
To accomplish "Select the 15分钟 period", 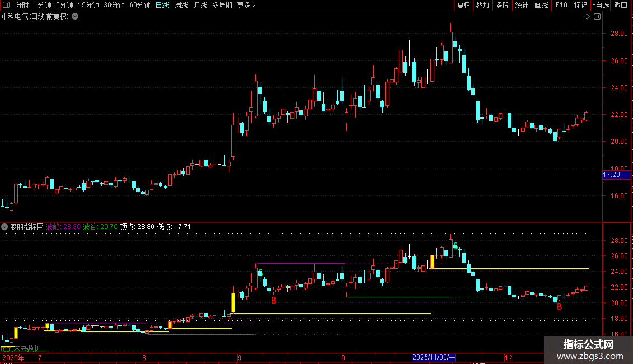I will click(x=88, y=5).
